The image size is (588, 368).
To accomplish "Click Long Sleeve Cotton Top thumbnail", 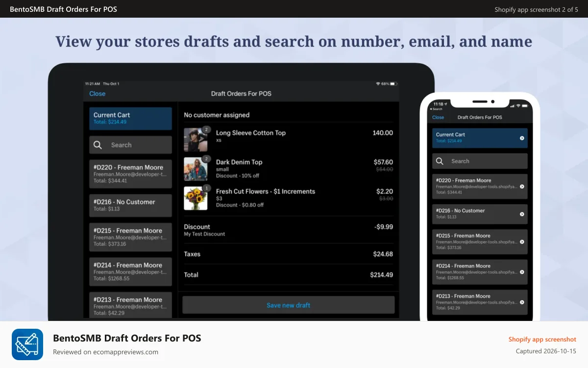I will pos(196,140).
